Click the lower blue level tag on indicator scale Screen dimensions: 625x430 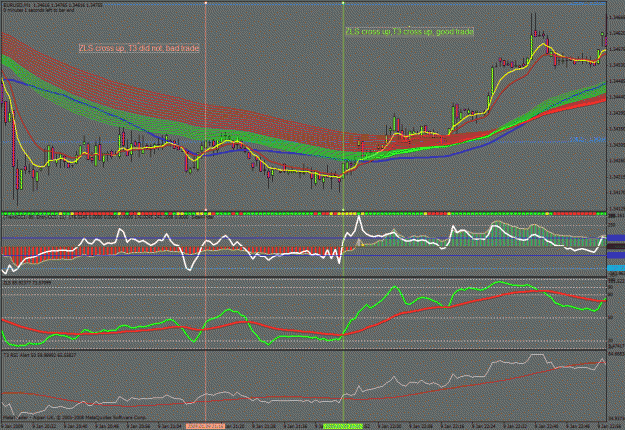[616, 255]
